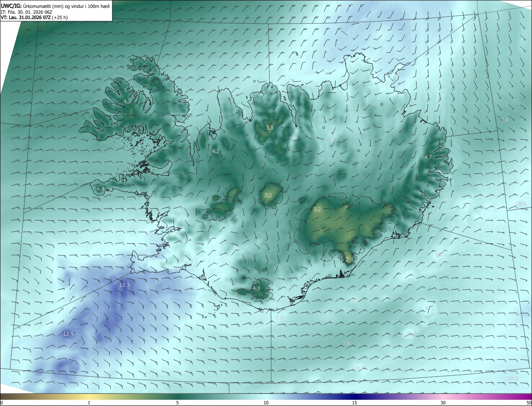Click the colour scale tick label 15
Viewport: 532px width, 406px height.
coord(355,403)
